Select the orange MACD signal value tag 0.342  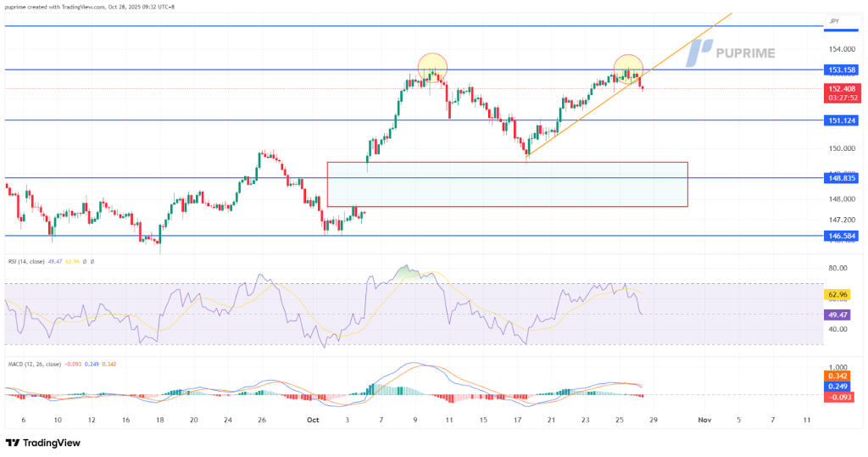tap(838, 376)
